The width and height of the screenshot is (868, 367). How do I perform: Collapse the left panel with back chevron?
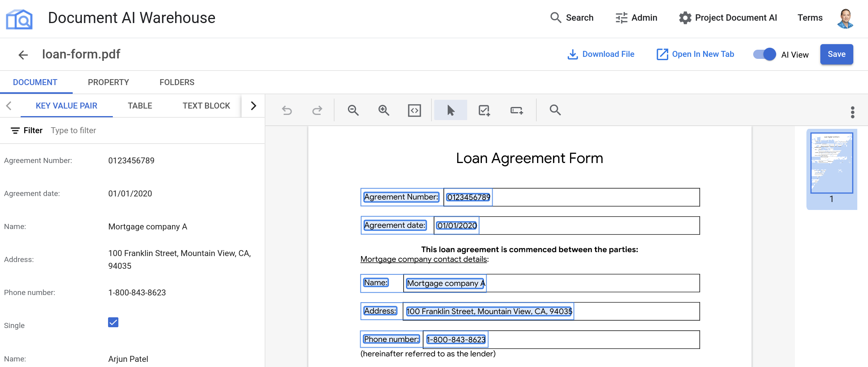[8, 106]
